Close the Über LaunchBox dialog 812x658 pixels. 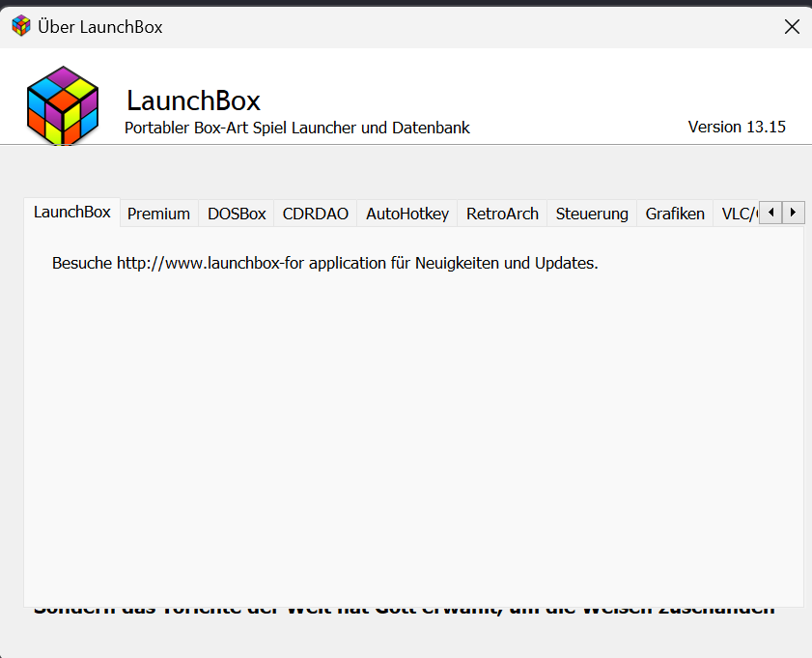(x=792, y=27)
